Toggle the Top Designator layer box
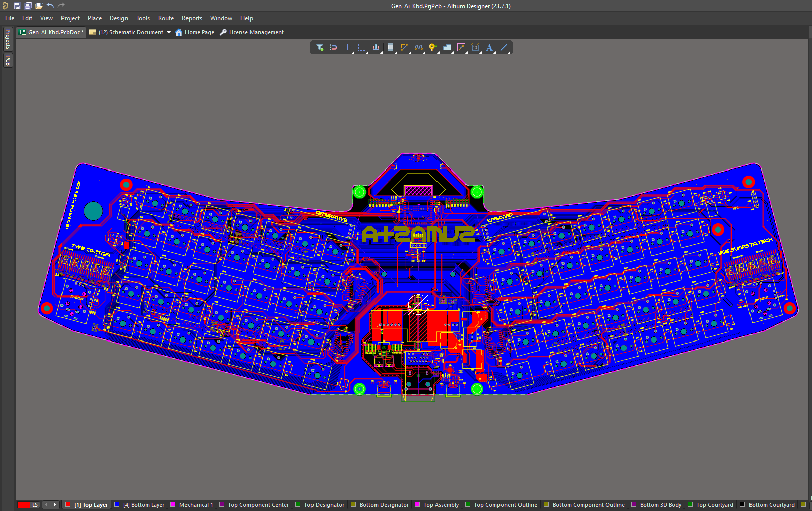This screenshot has width=812, height=511. tap(298, 504)
